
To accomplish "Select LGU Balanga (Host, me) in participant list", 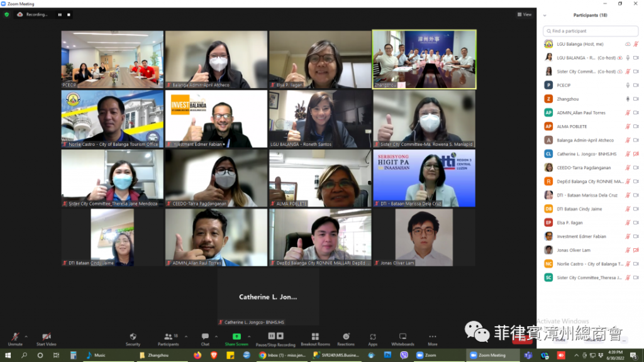I will click(x=590, y=44).
